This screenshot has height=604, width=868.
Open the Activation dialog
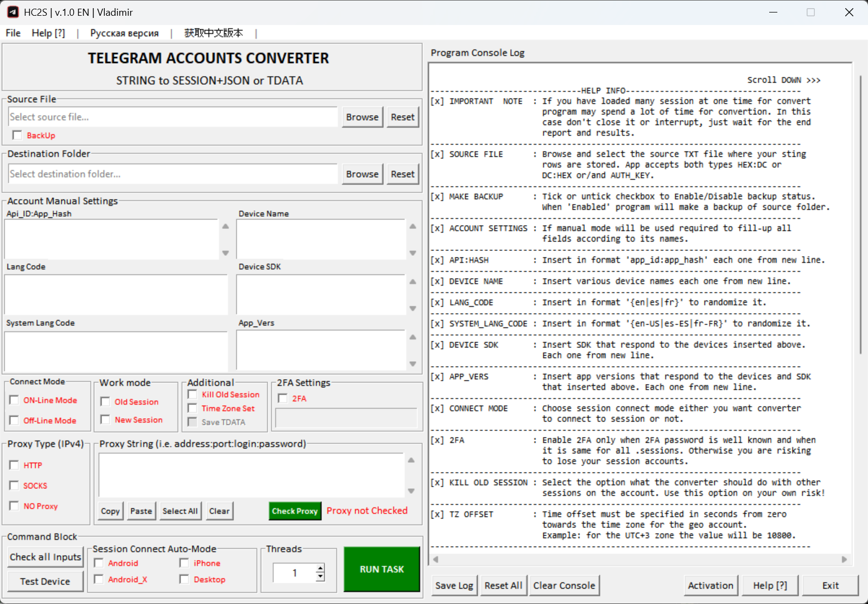[711, 586]
